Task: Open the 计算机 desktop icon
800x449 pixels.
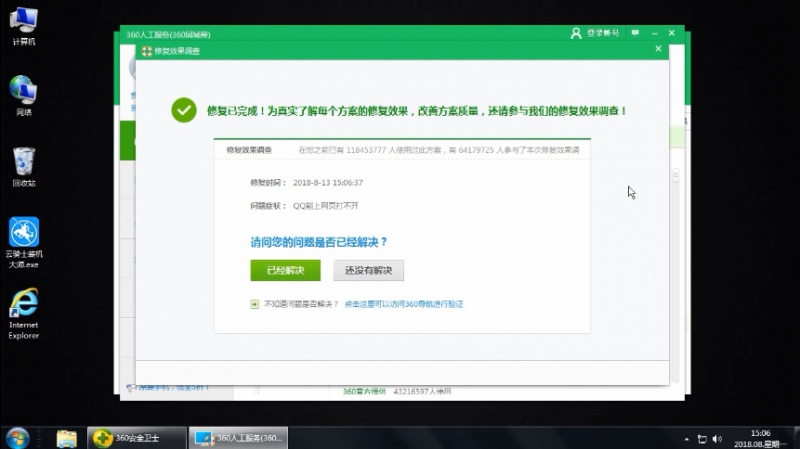Action: [x=23, y=27]
